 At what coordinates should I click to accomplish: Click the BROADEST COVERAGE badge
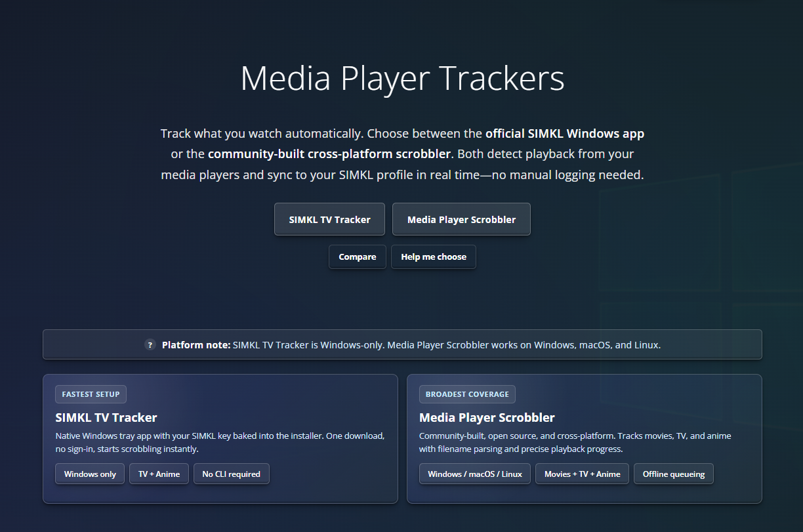[x=467, y=394]
